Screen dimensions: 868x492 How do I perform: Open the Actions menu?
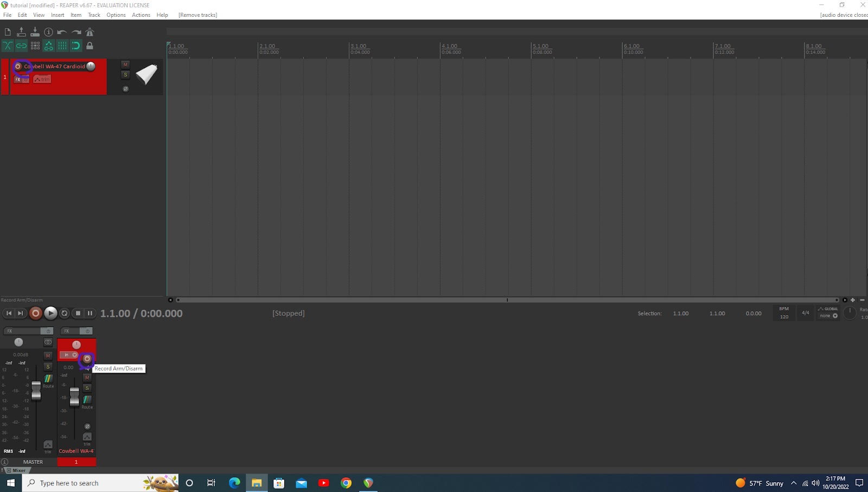tap(141, 15)
